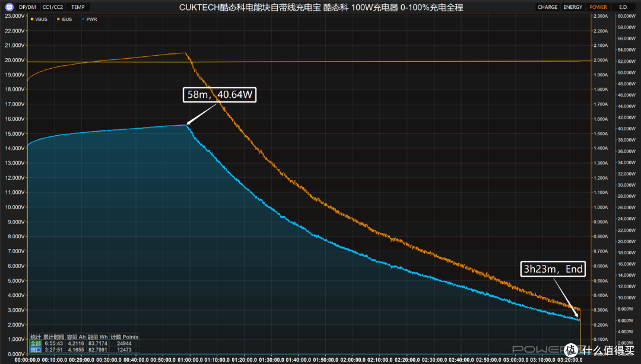Click the 03:00:00.0 time axis label
Screen dimensions: 641x364
(515, 360)
